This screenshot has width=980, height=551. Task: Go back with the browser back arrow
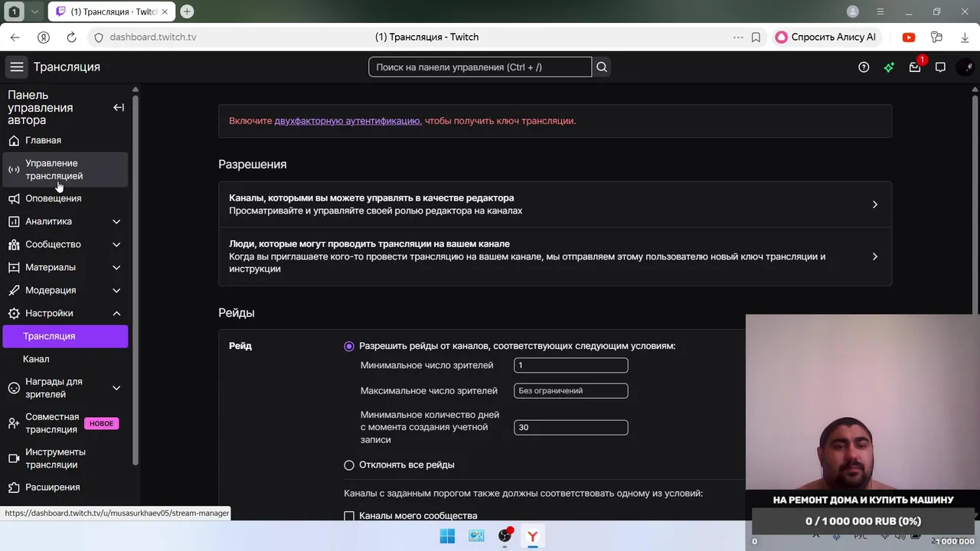pos(15,37)
